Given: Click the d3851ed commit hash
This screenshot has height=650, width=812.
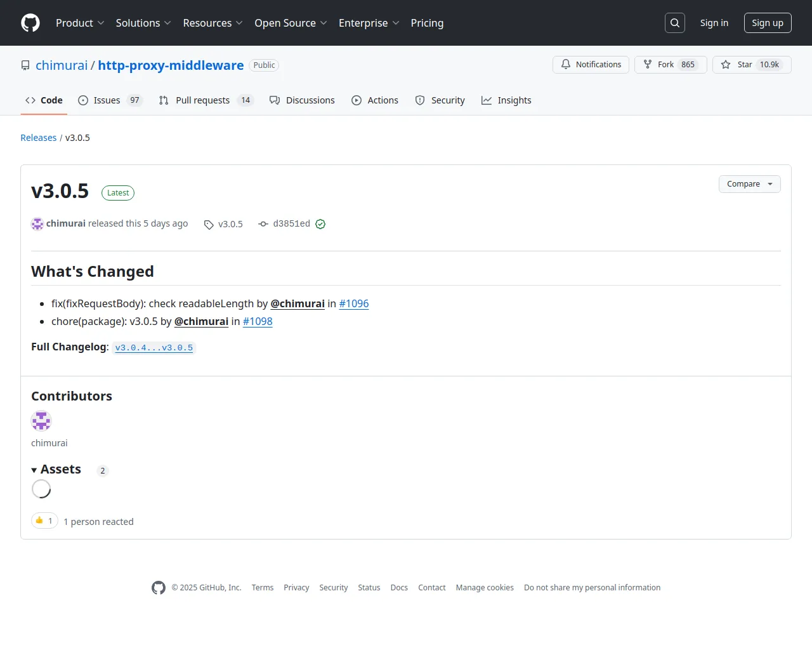Looking at the screenshot, I should (x=291, y=223).
